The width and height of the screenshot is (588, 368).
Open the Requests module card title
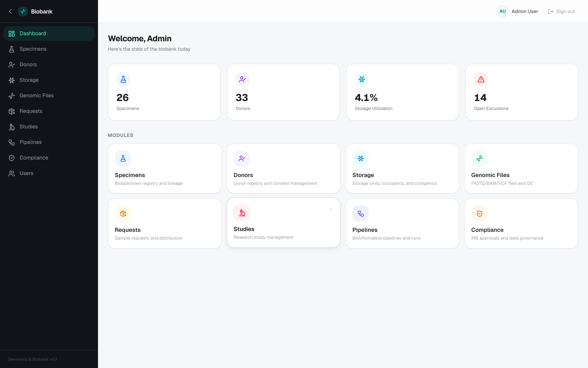coord(128,230)
